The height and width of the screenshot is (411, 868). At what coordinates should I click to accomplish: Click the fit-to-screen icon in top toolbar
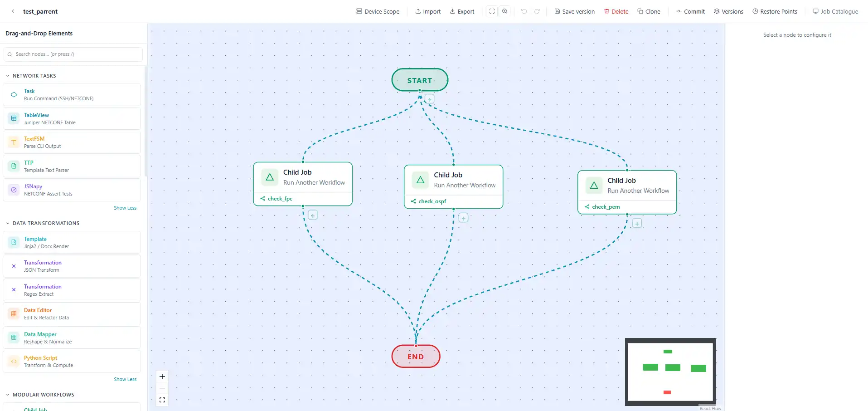coord(492,11)
